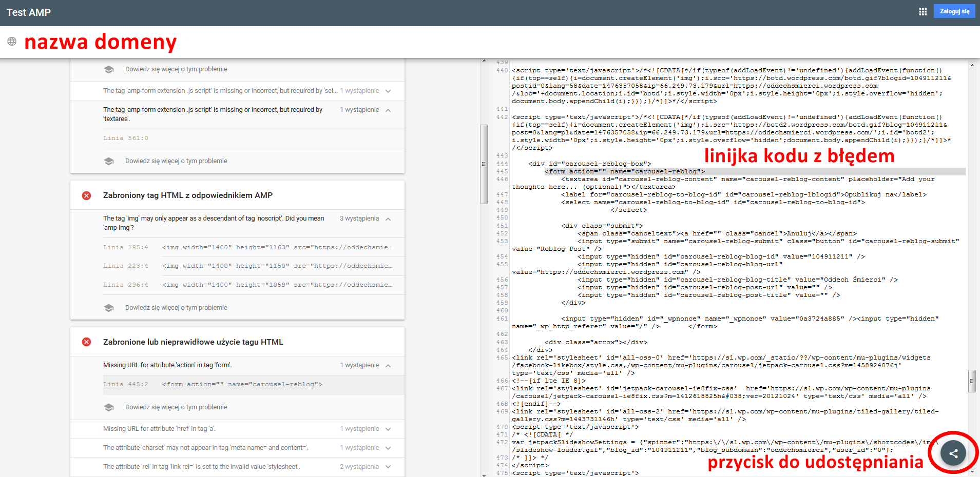Screen dimensions: 980x477
Task: Click the Test AMP title
Action: pos(29,12)
